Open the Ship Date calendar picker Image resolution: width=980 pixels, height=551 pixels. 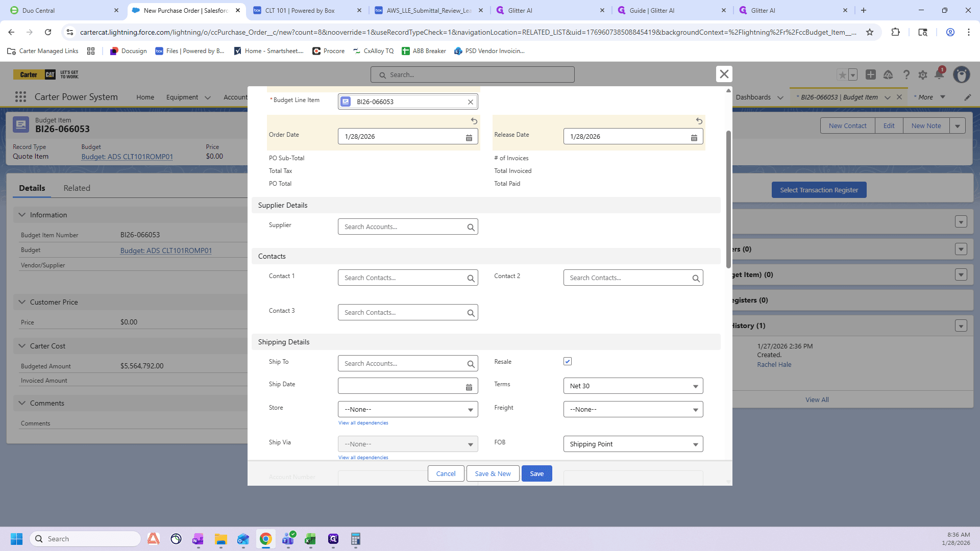tap(469, 387)
